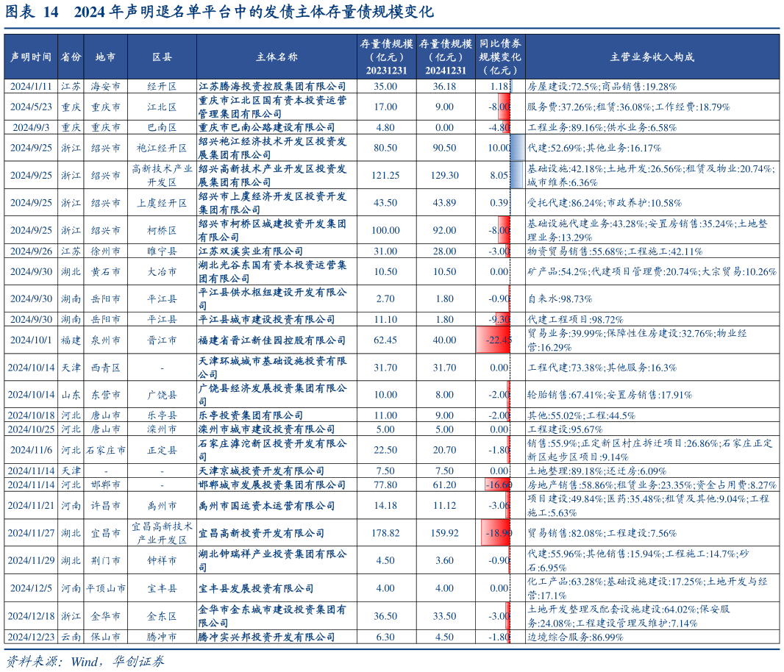Click the date cell 2024/1/11
This screenshot has width=784, height=672.
[31, 86]
